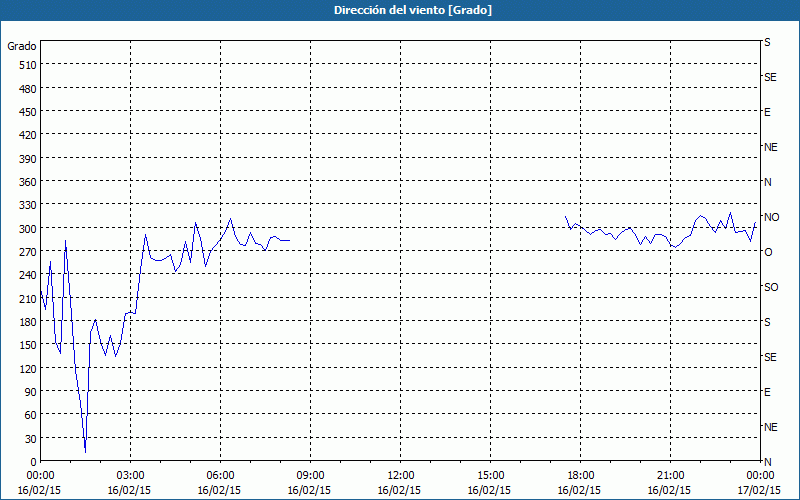Screen dimensions: 800x500
Task: Select the 06:00 time axis label
Action: [x=220, y=476]
